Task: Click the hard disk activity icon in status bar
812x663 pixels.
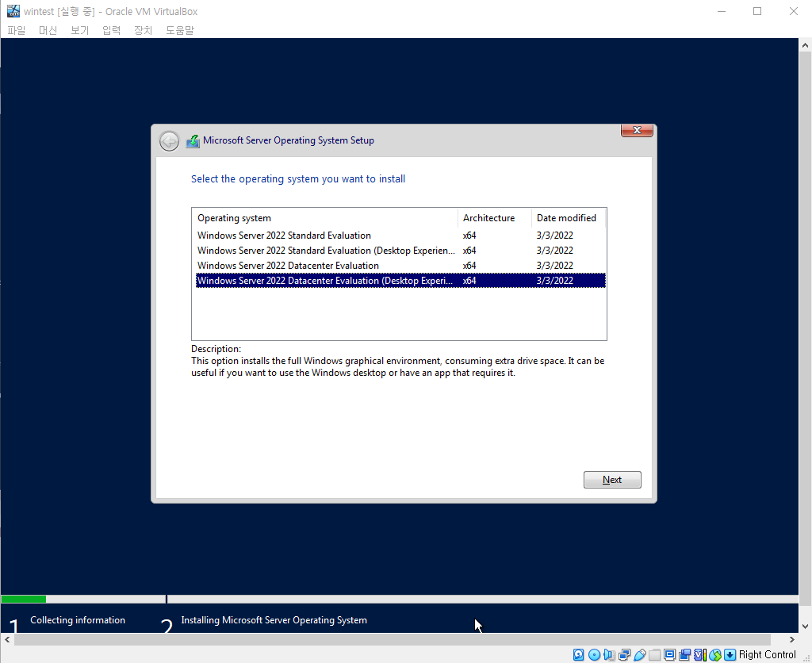Action: [578, 655]
